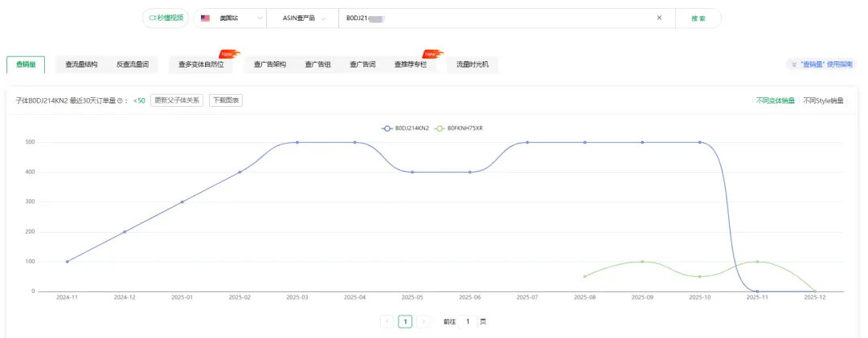The width and height of the screenshot is (868, 338).
Task: Click 更新父子体关系 button
Action: point(177,100)
